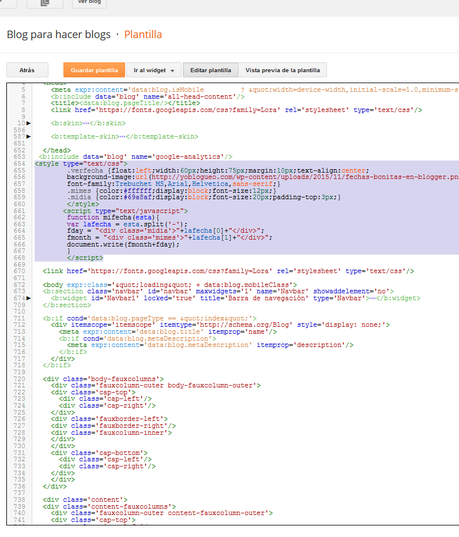Click the fauxborder-left div on line 726
The width and height of the screenshot is (459, 537).
[x=109, y=419]
